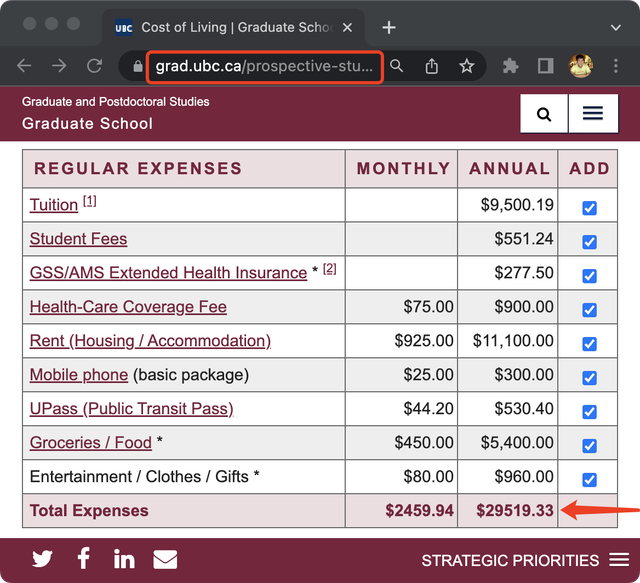
Task: Open the Groceries / Food link
Action: [x=91, y=443]
